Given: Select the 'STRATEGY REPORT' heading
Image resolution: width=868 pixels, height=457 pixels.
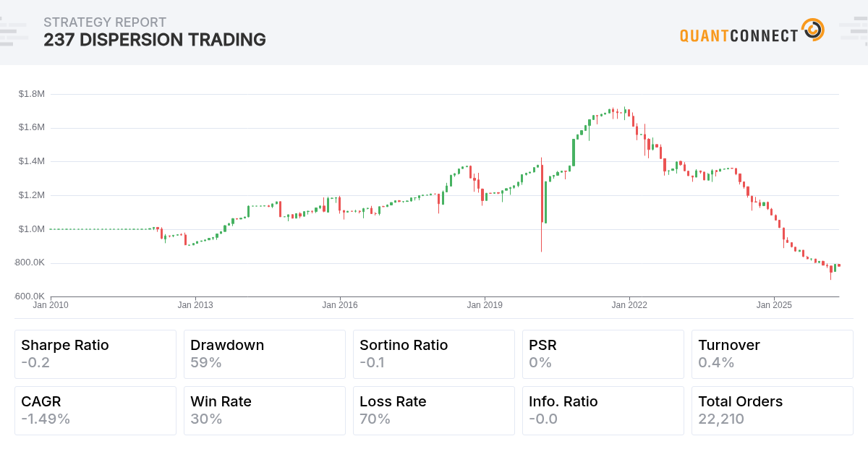Looking at the screenshot, I should tap(105, 22).
